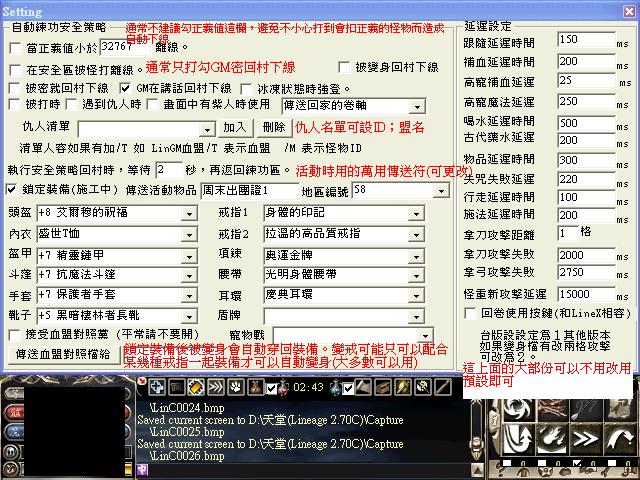Viewport: 640px width, 480px height.
Task: Click the curved up-arrow skill icon
Action: coord(519,438)
